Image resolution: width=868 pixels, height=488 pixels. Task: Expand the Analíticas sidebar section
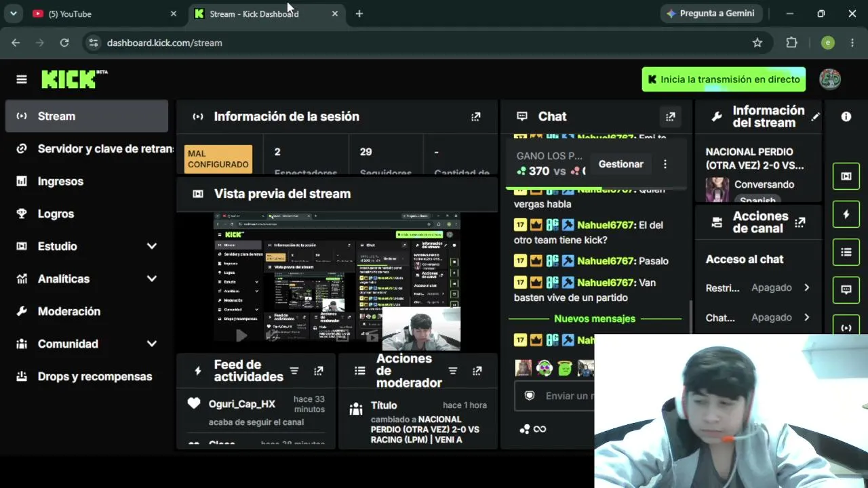click(x=152, y=279)
